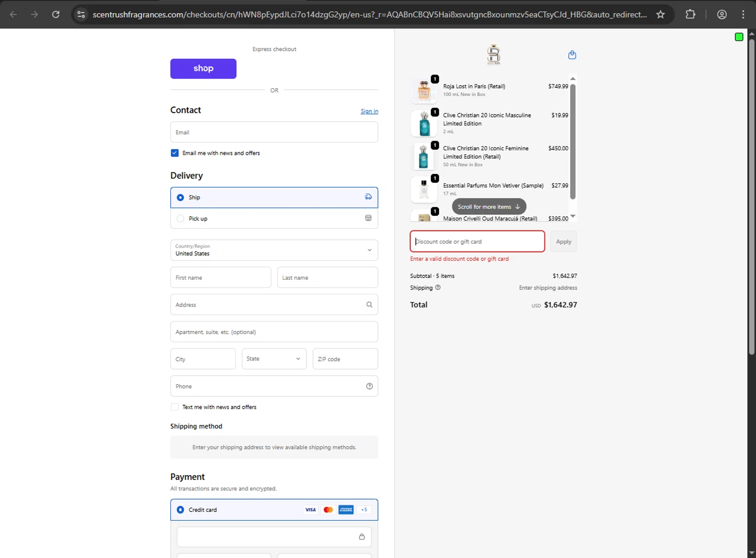Open Chrome three-dot menu
This screenshot has width=756, height=558.
[743, 15]
